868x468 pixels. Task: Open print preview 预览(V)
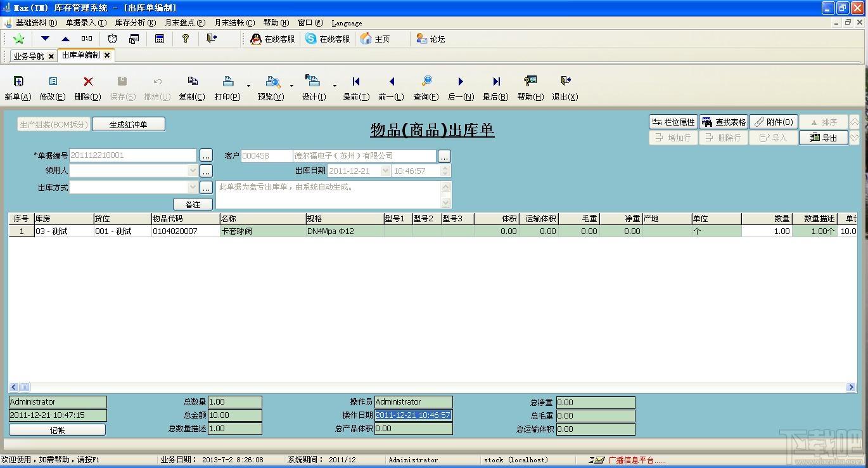(x=271, y=88)
